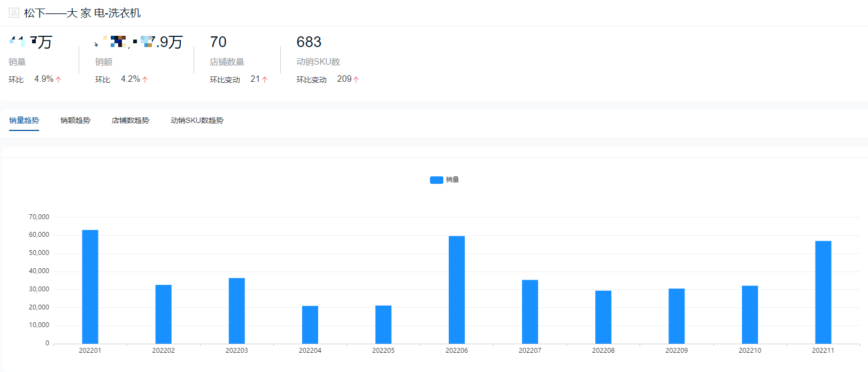
Task: Click the 202206 sales bar
Action: tap(457, 290)
